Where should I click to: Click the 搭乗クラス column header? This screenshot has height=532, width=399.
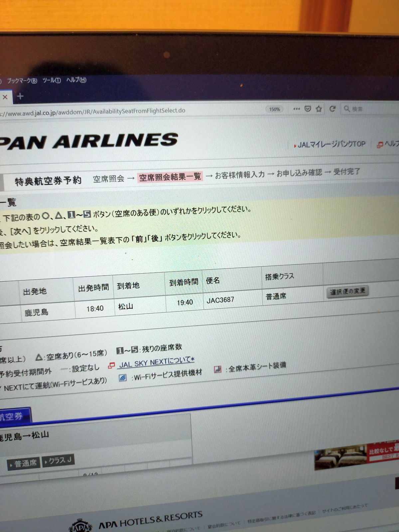point(280,277)
